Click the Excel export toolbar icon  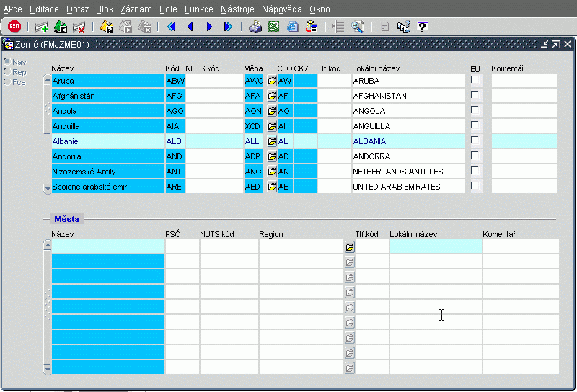tap(273, 27)
